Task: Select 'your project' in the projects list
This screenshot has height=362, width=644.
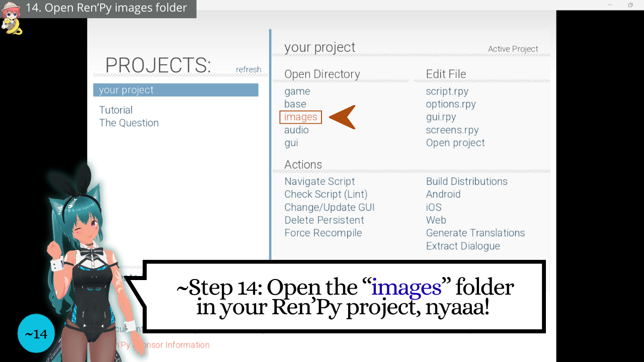Action: tap(176, 90)
